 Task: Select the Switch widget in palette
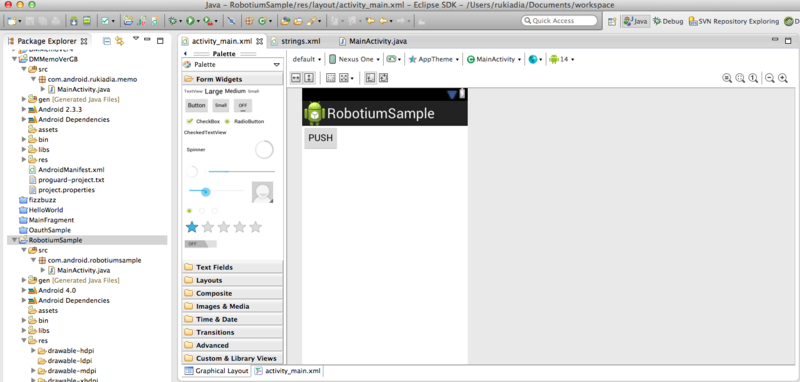[201, 244]
